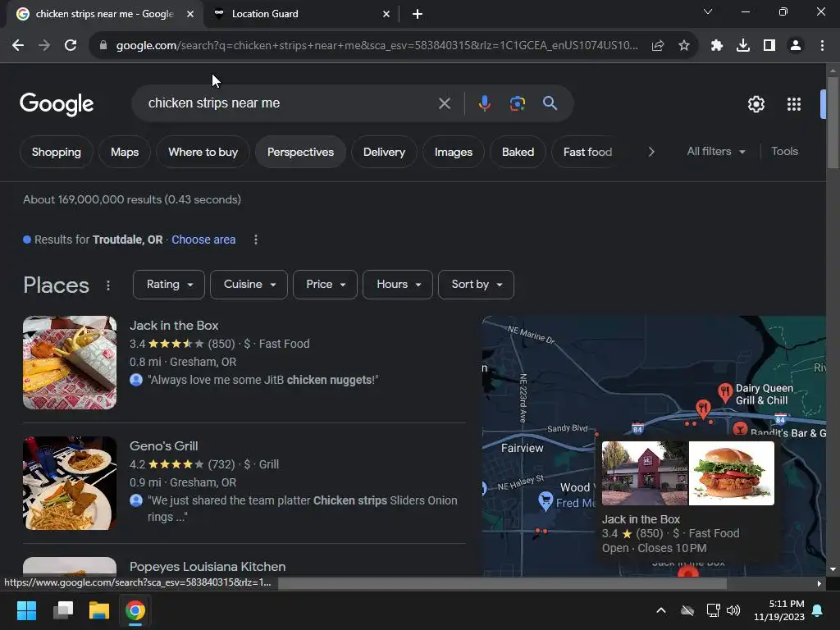Click the horizontal scrollbar at page bottom
The width and height of the screenshot is (840, 630).
click(x=502, y=583)
